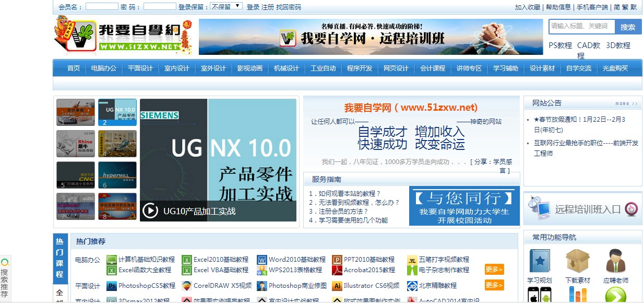Select the Rhino 犀牛 thumbnail 3
Viewport: 644px width, 303px height.
(x=76, y=144)
